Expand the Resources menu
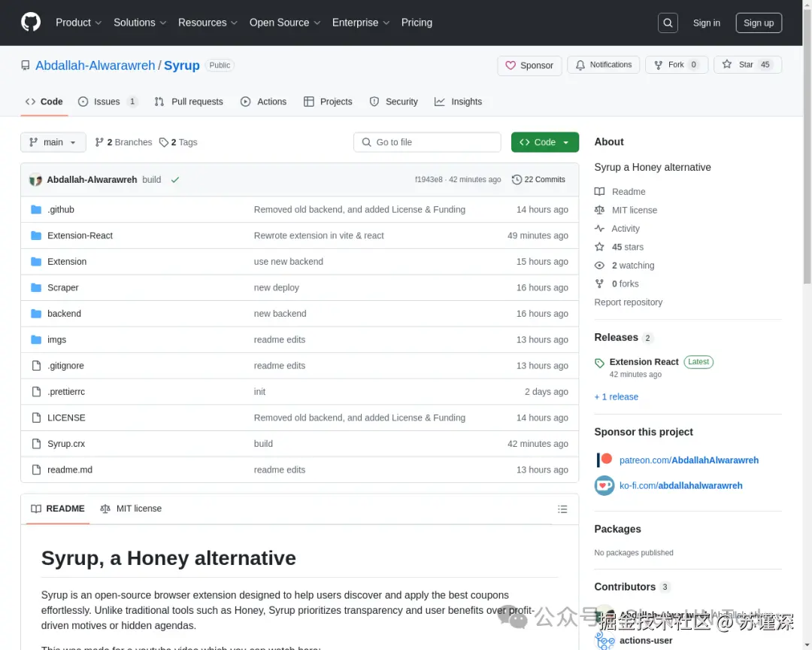812x650 pixels. coord(208,23)
